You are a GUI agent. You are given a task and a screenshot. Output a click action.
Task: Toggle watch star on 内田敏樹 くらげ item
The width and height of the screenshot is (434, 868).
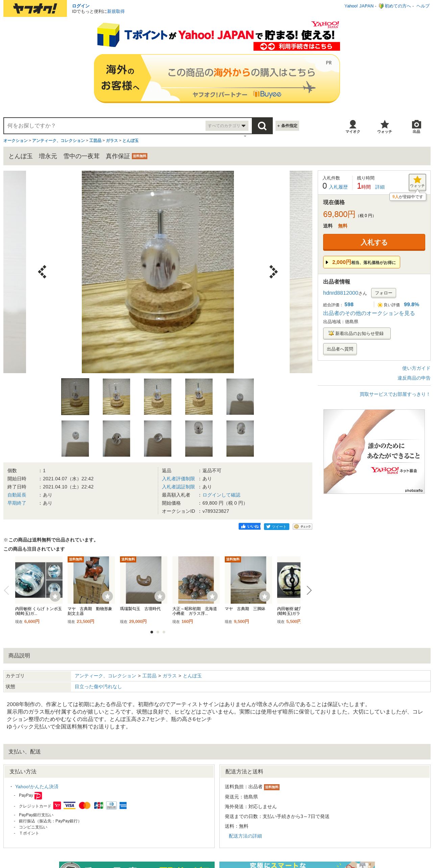click(55, 596)
